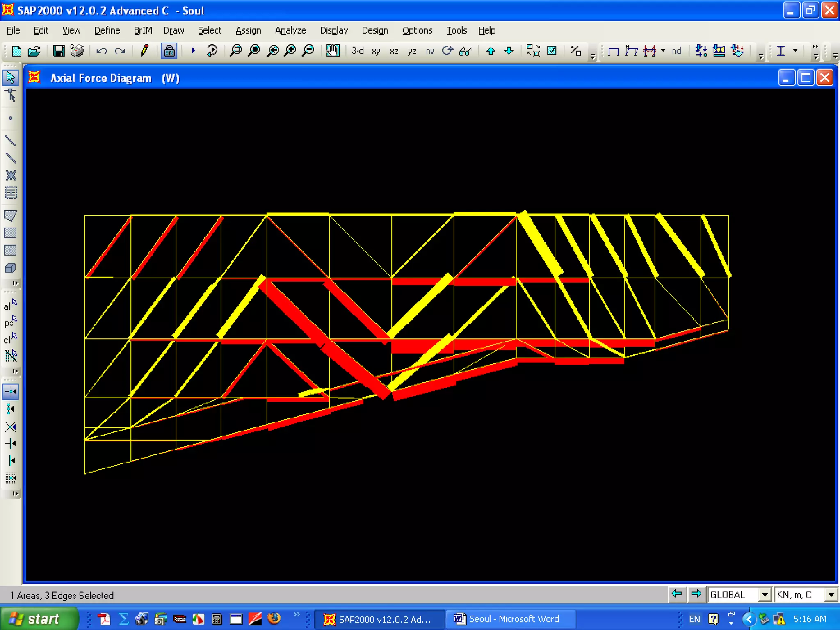Viewport: 840px width, 630px height.
Task: Open the Analyze menu
Action: pos(290,30)
